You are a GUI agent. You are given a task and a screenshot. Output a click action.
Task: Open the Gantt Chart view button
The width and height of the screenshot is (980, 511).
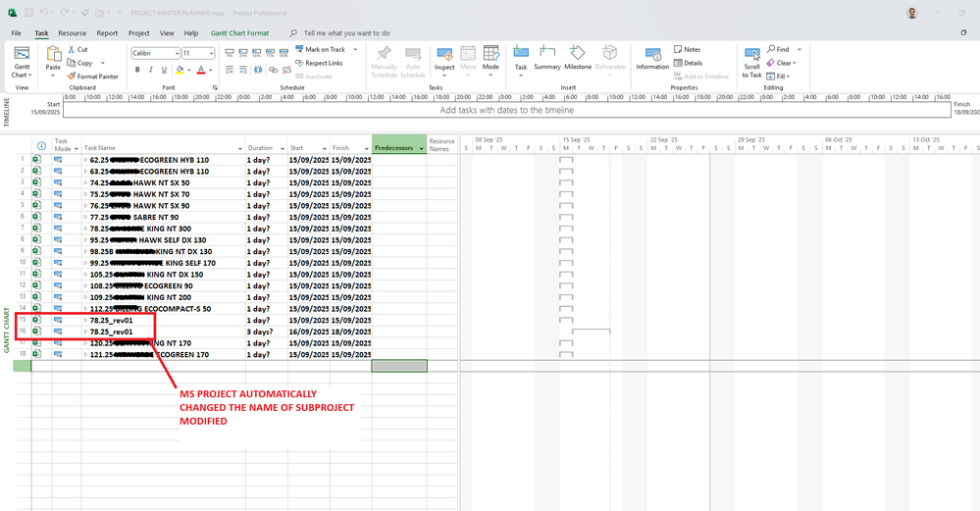(22, 63)
